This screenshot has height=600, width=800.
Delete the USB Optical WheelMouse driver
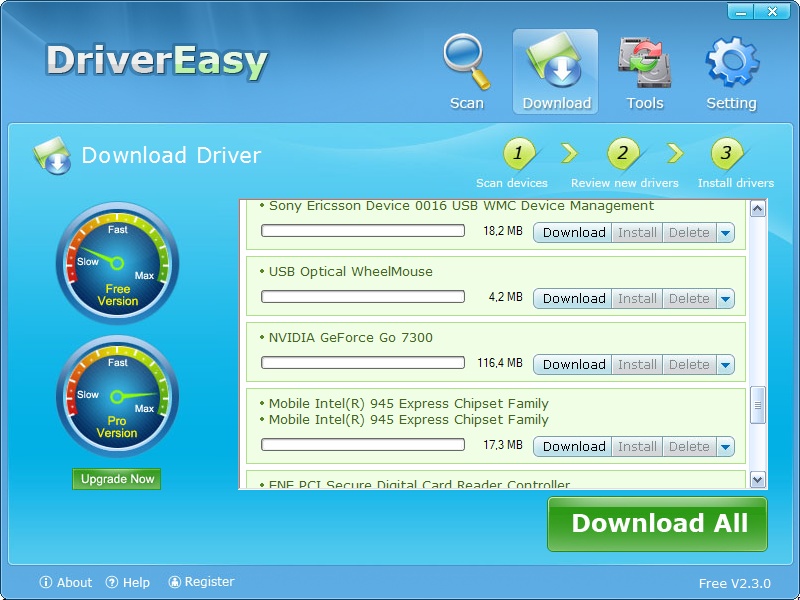pyautogui.click(x=688, y=298)
